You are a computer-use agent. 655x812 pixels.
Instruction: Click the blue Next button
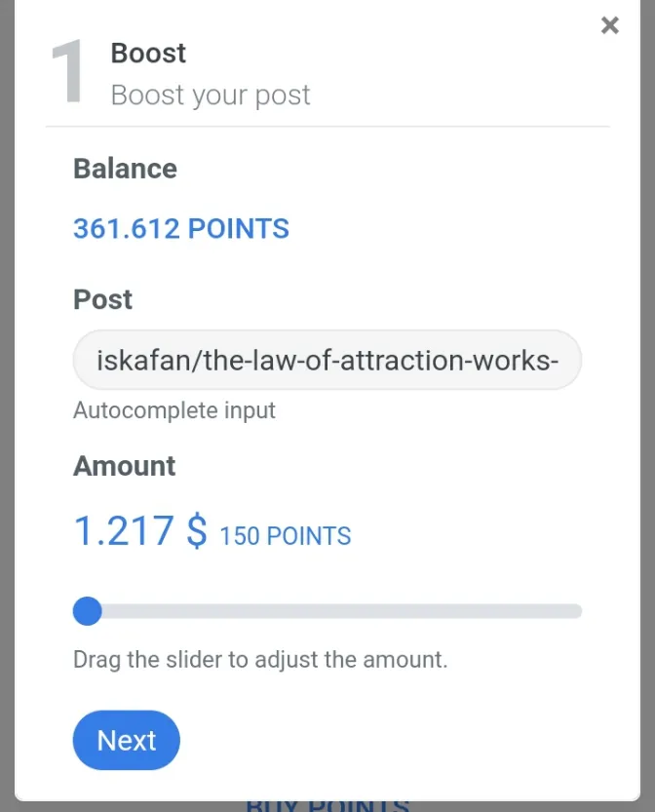point(127,740)
